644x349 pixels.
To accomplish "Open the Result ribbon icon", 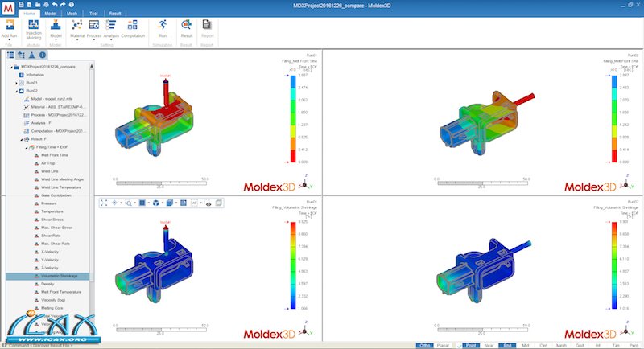I will coord(187,25).
